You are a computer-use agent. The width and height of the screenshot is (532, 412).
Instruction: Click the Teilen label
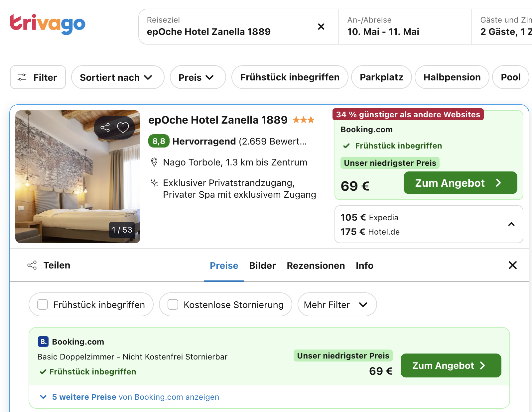(x=57, y=265)
